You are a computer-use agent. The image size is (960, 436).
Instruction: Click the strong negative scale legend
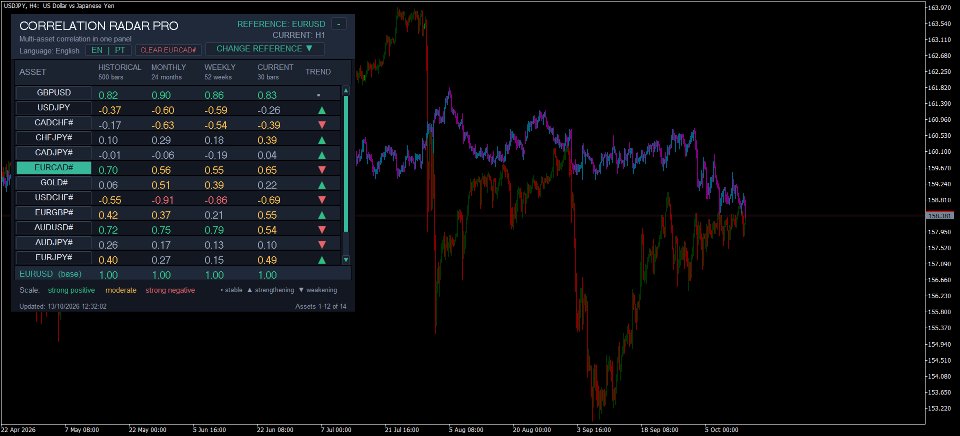click(170, 290)
